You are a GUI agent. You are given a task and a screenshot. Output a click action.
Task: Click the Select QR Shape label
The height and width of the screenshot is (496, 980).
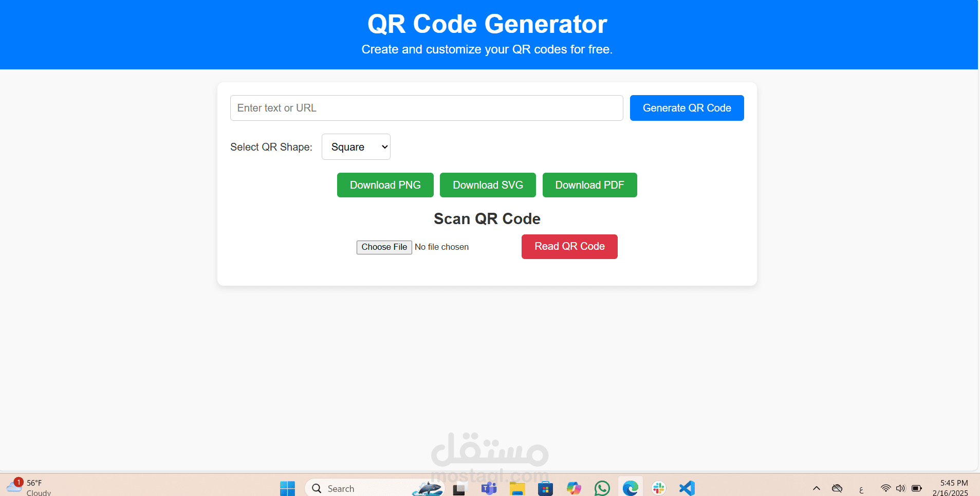click(x=271, y=147)
